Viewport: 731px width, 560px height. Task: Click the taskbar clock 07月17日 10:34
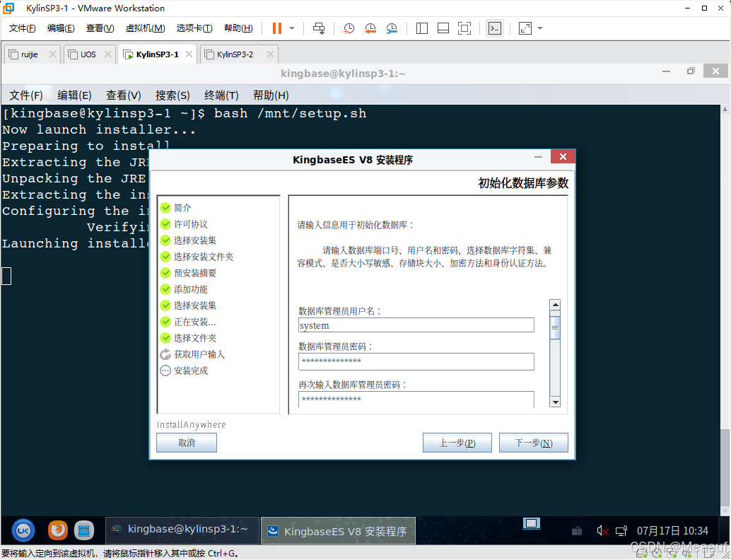(672, 530)
